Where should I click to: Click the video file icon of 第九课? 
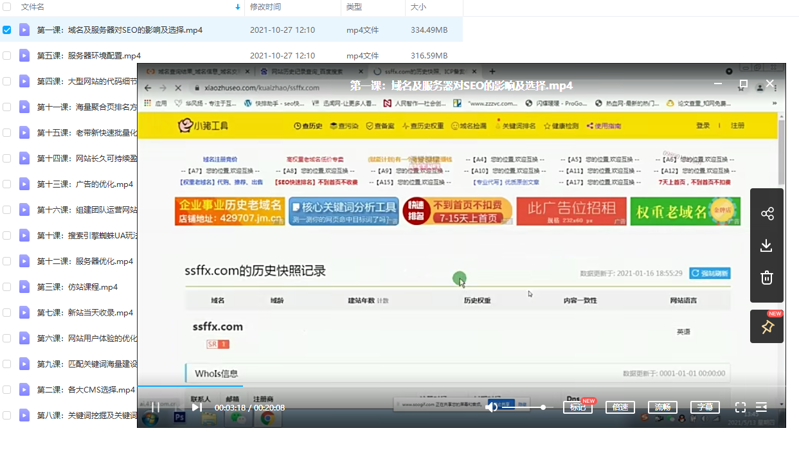[24, 363]
